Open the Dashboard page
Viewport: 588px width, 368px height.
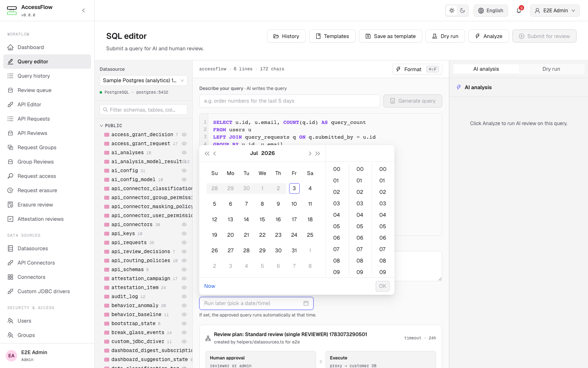click(47, 47)
